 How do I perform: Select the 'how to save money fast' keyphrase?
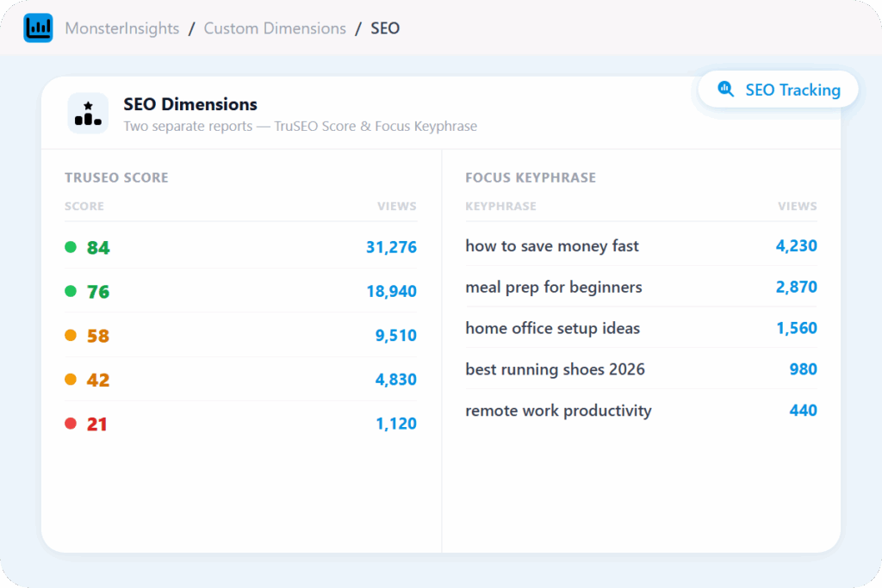pos(552,246)
